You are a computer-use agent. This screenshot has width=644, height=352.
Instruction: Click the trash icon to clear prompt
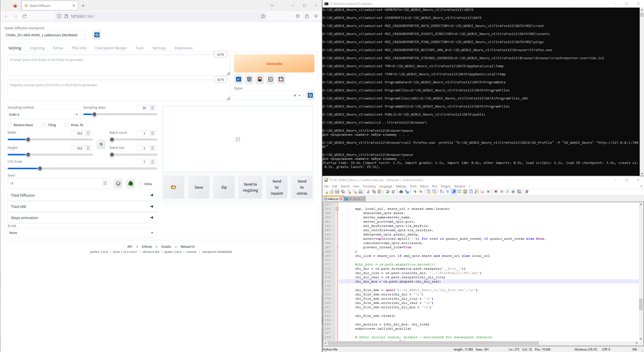(x=249, y=79)
